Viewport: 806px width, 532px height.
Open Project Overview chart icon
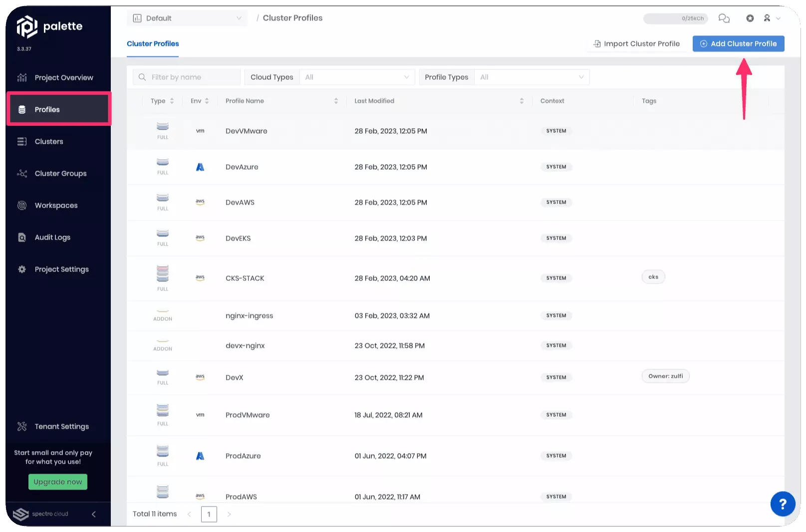click(22, 77)
